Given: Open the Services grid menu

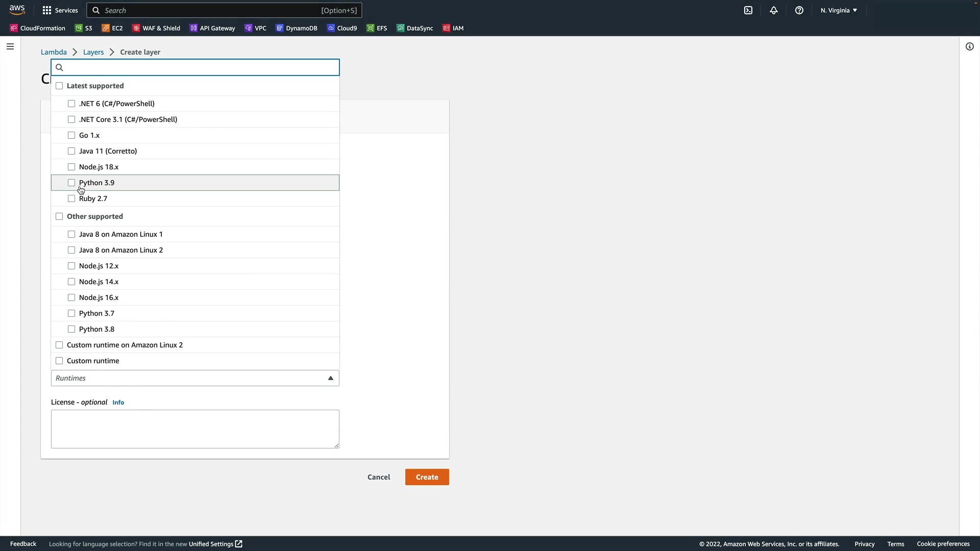Looking at the screenshot, I should pos(60,10).
